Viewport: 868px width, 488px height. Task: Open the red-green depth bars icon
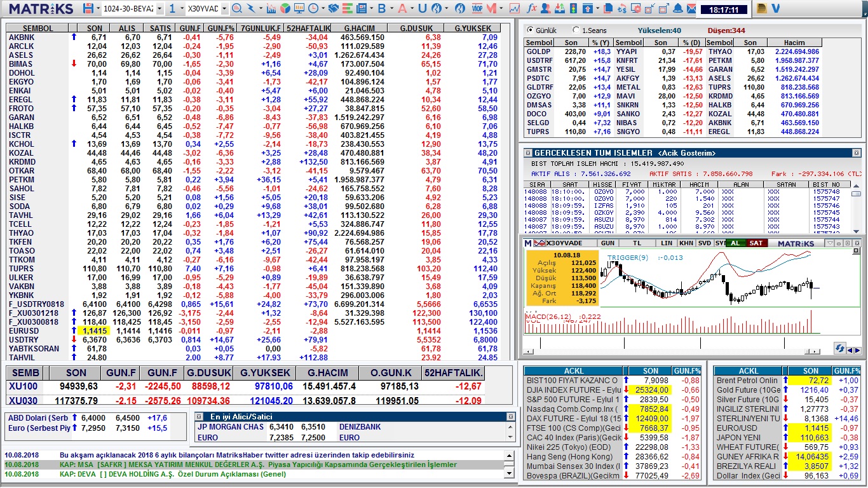click(348, 8)
